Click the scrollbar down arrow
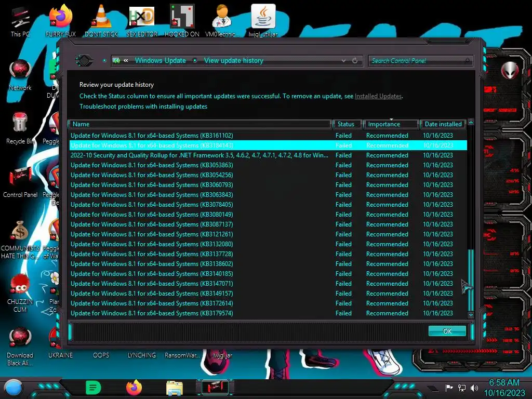This screenshot has height=399, width=532. tap(471, 315)
